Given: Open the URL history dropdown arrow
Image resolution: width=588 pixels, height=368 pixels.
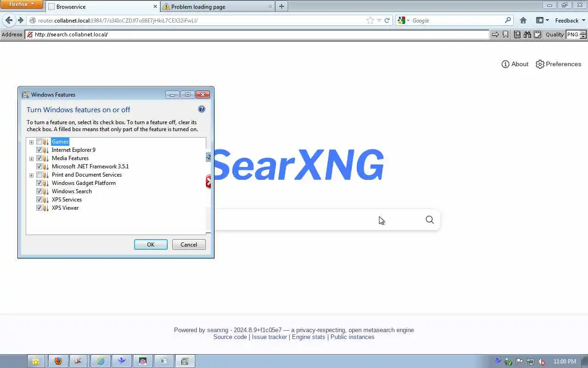Looking at the screenshot, I should [x=379, y=20].
